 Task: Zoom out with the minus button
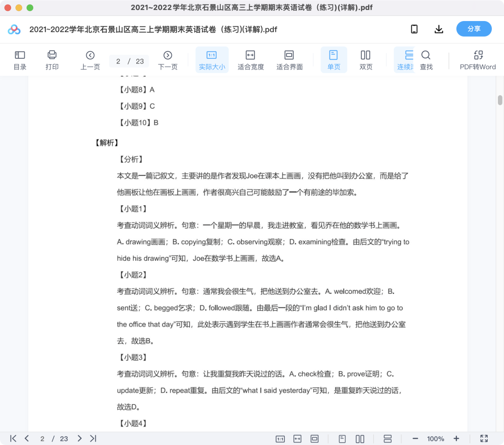[x=415, y=439]
